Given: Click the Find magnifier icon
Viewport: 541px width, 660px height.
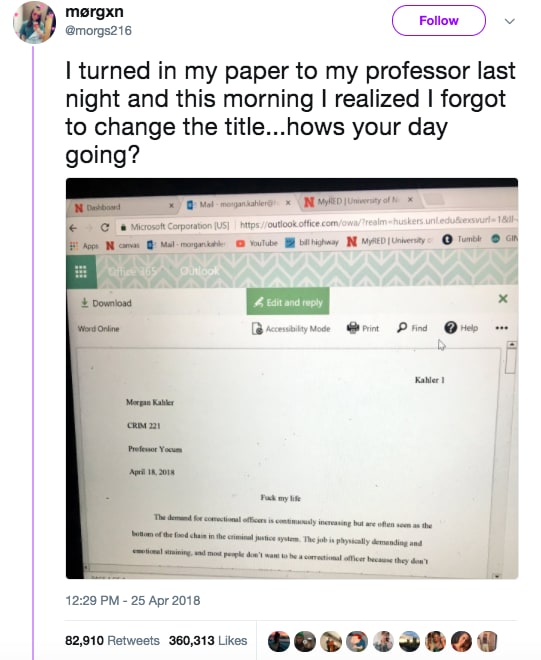Looking at the screenshot, I should tap(402, 327).
